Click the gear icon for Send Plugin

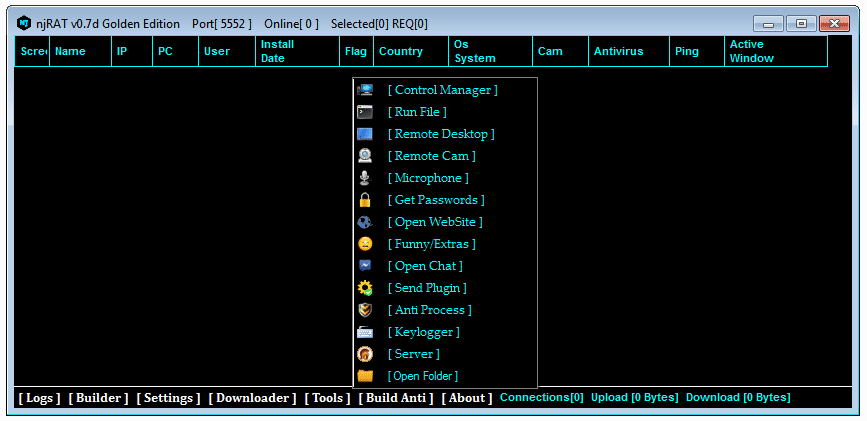point(365,288)
